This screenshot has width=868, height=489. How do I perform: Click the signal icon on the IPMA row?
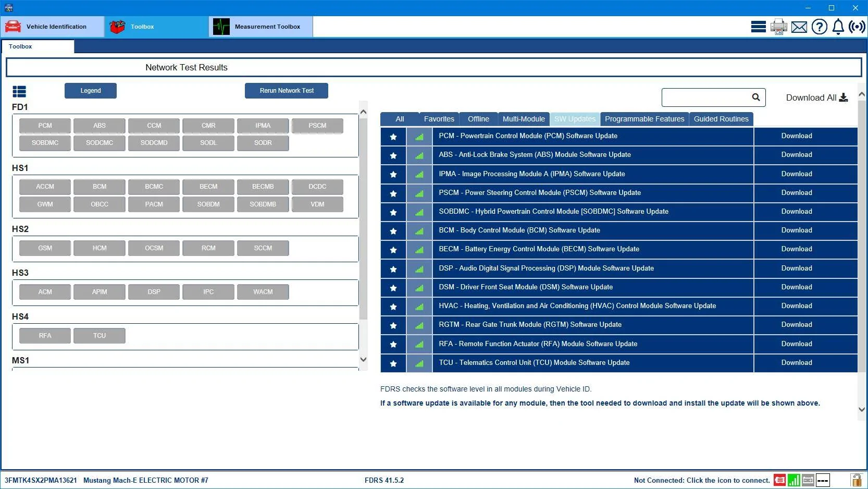419,174
